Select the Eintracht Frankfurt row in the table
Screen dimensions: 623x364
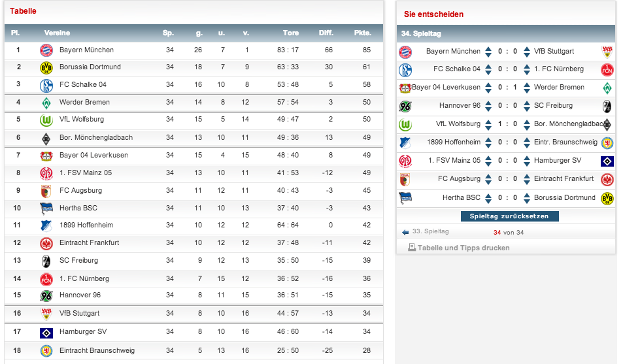click(x=194, y=243)
